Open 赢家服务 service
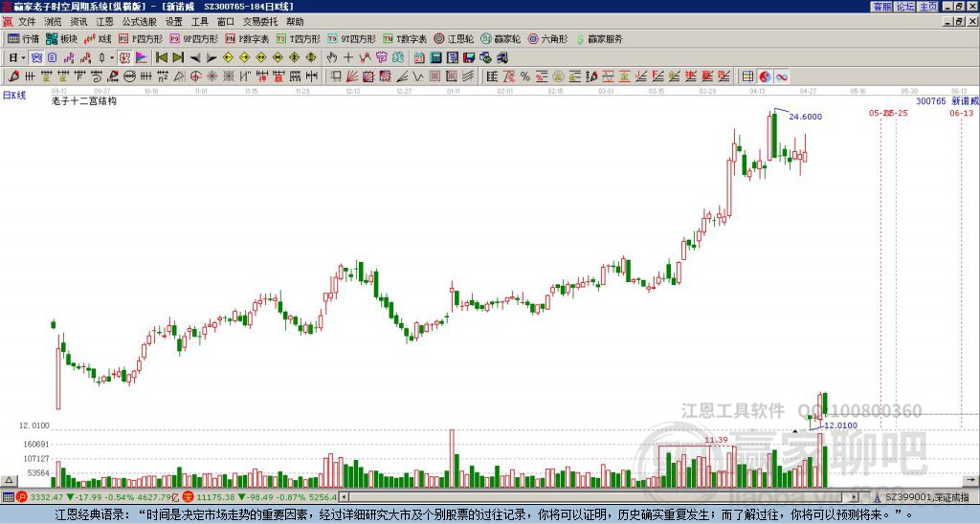This screenshot has width=980, height=524. [x=599, y=38]
